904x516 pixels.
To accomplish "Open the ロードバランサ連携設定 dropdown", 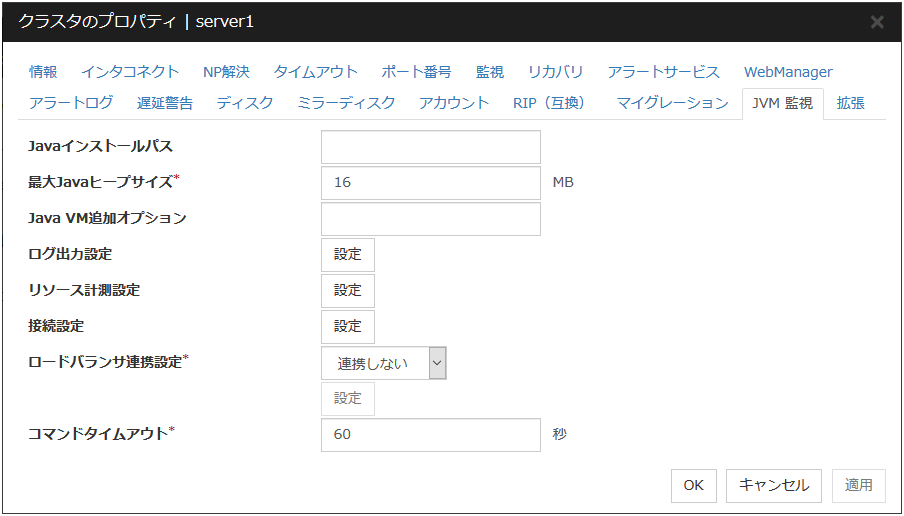I will tap(383, 363).
